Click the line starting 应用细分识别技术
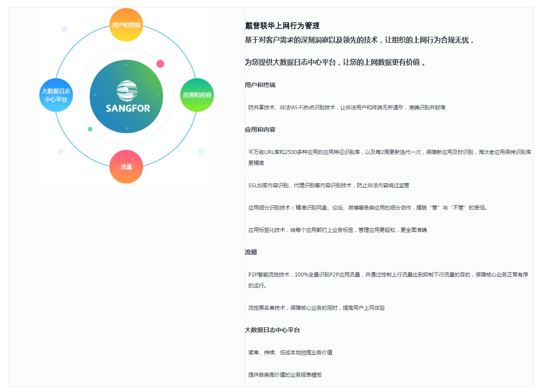Viewport: 543px width, 392px height. (x=368, y=207)
